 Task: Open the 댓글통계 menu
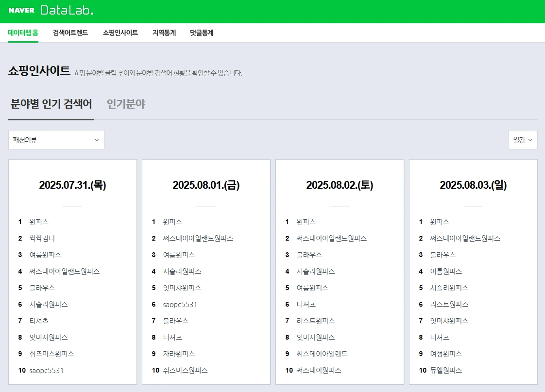(202, 33)
